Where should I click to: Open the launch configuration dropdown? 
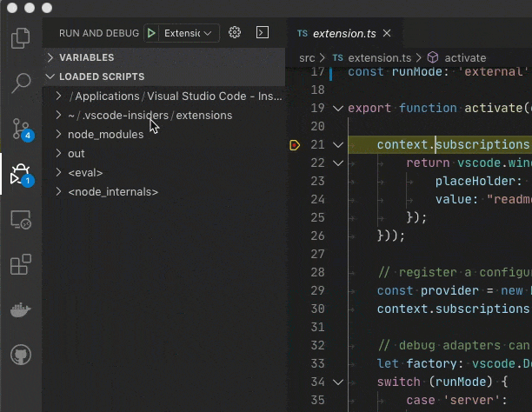point(188,33)
